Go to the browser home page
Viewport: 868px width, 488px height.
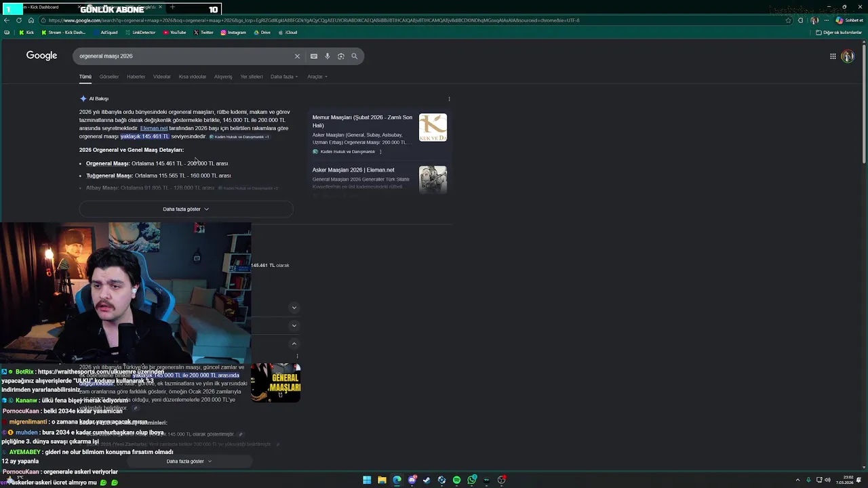coord(31,20)
